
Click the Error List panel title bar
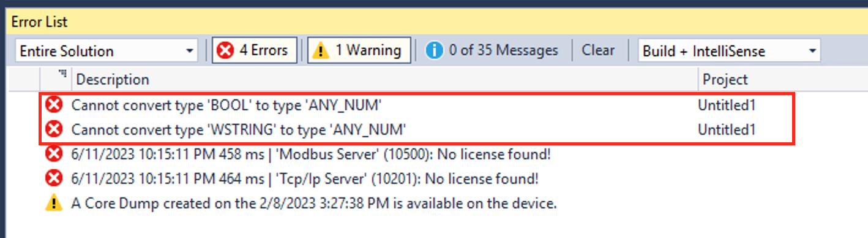tap(434, 21)
